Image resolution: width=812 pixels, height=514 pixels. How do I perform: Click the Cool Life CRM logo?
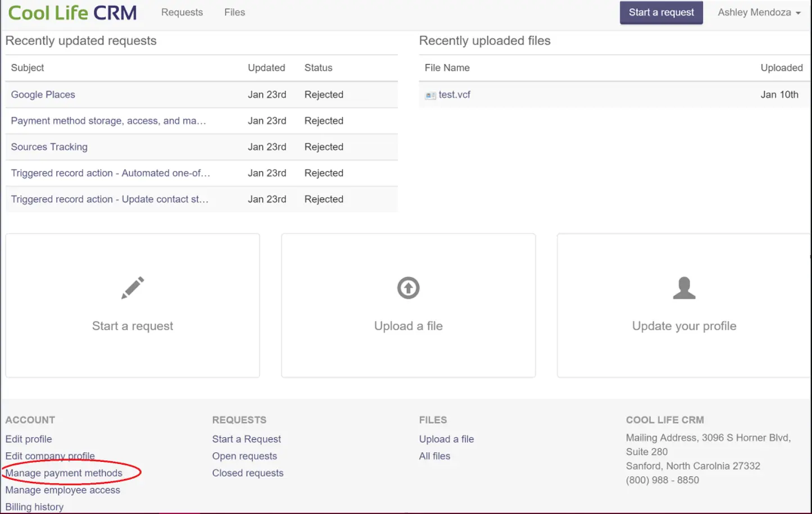[x=72, y=12]
